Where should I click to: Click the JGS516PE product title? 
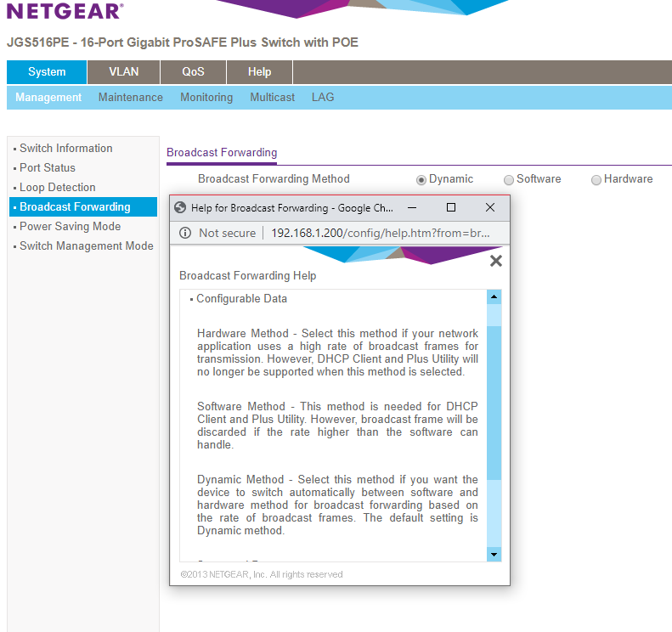pyautogui.click(x=183, y=42)
